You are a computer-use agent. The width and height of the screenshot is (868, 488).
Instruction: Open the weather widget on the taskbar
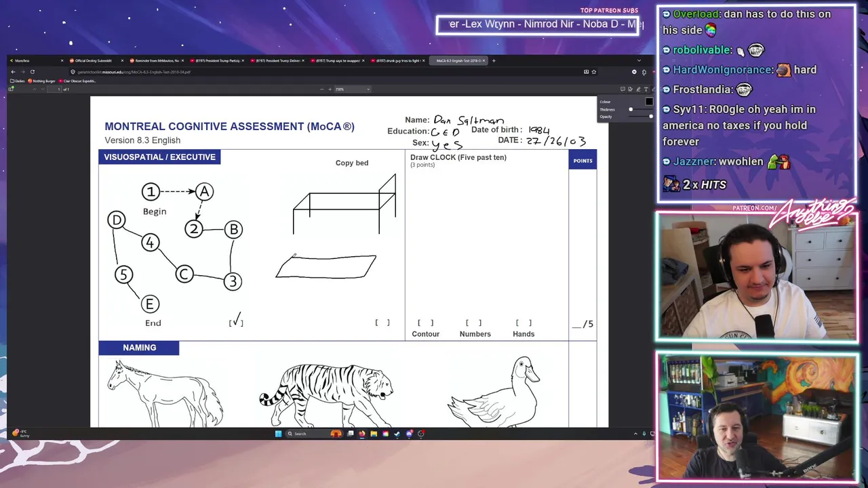click(x=19, y=433)
